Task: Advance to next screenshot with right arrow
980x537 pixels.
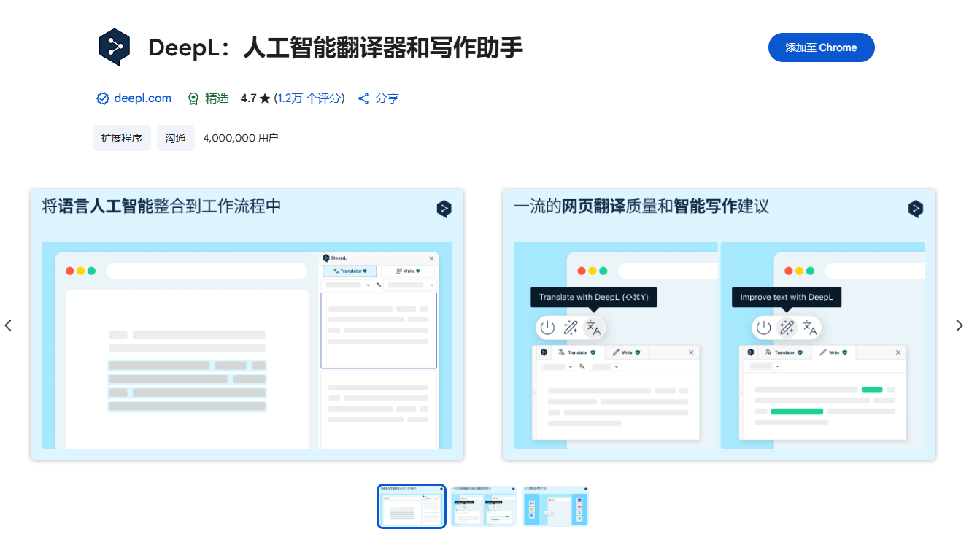Action: 960,325
